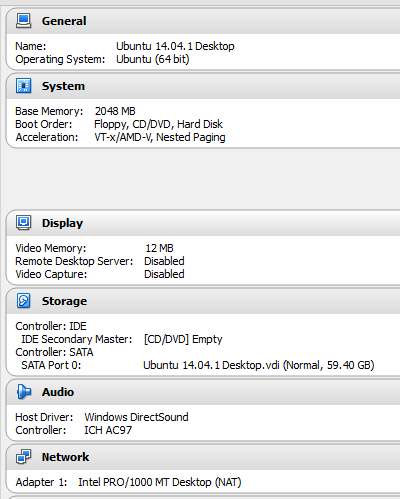
Task: Click the Video Memory value 12 MB
Action: click(x=159, y=248)
